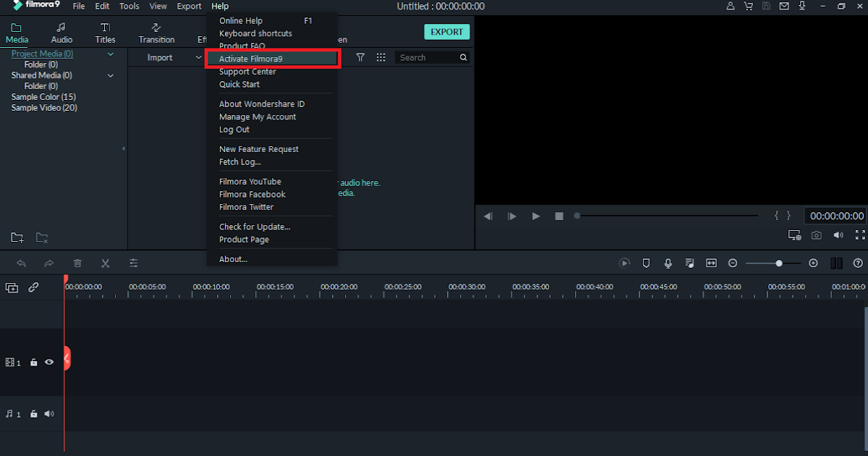Click the media Search field

point(433,57)
